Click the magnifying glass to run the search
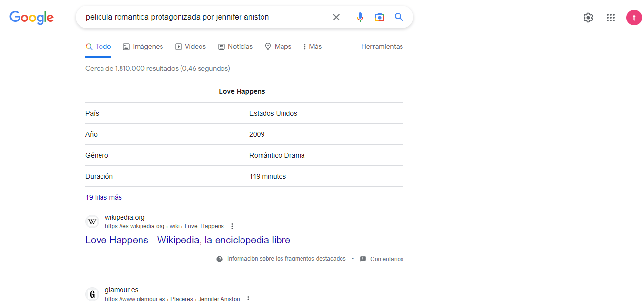The width and height of the screenshot is (644, 301). (399, 17)
